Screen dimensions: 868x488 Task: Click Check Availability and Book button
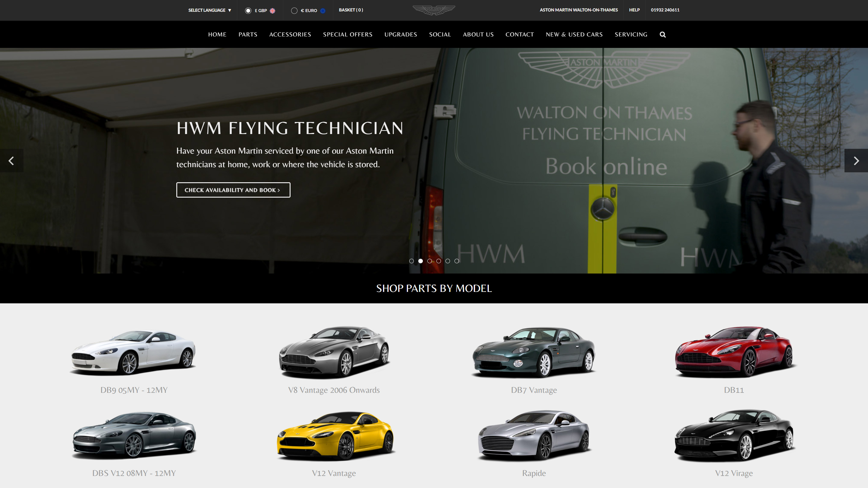tap(233, 190)
